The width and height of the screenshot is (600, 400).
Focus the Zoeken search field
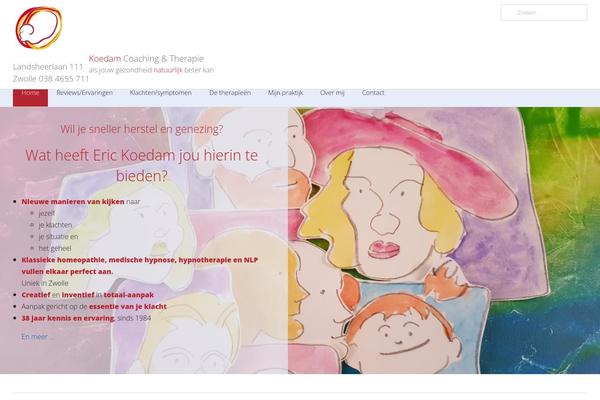[544, 13]
